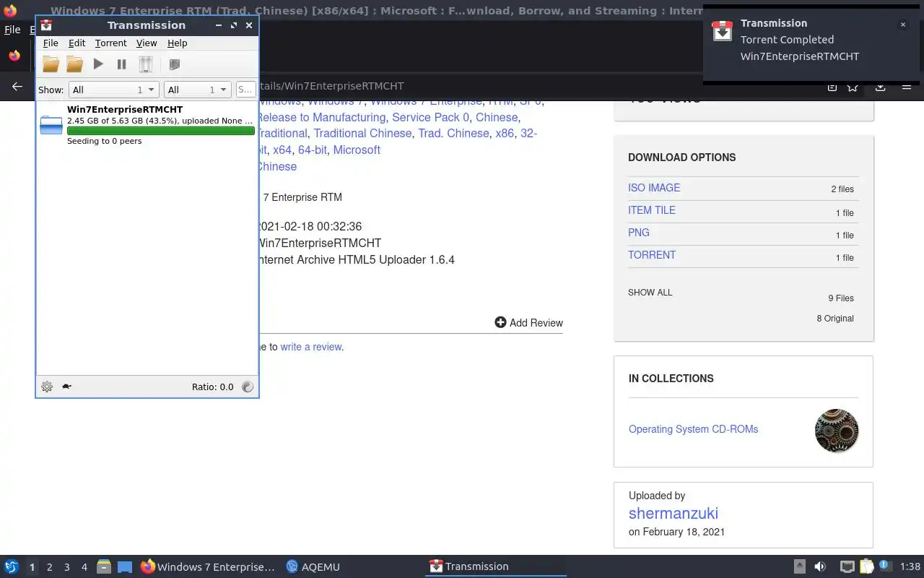Click the 'x86' tag link

[x=505, y=134]
